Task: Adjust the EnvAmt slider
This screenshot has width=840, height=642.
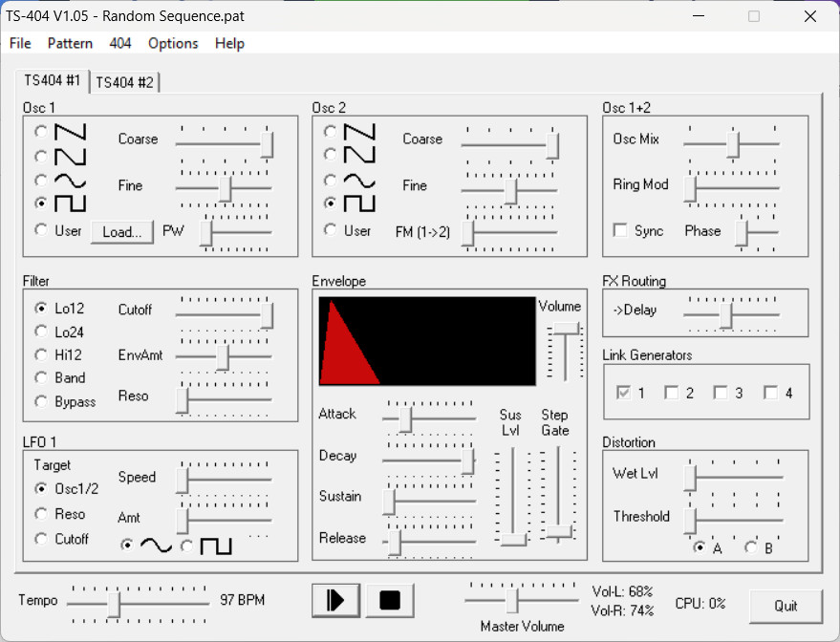Action: pyautogui.click(x=225, y=356)
